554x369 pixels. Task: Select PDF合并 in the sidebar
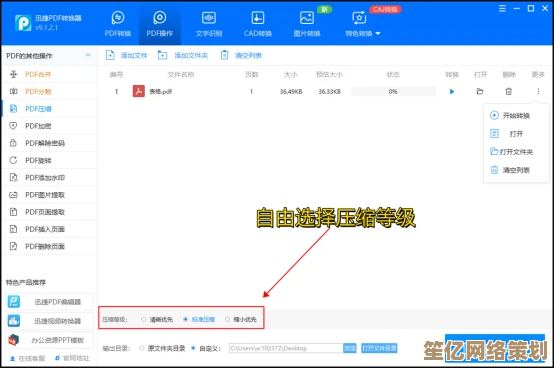(x=49, y=74)
